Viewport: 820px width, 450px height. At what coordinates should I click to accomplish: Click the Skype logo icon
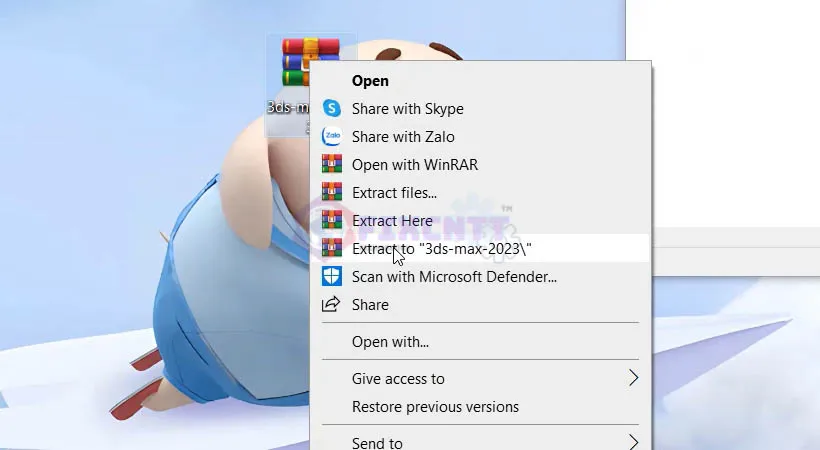coord(331,109)
